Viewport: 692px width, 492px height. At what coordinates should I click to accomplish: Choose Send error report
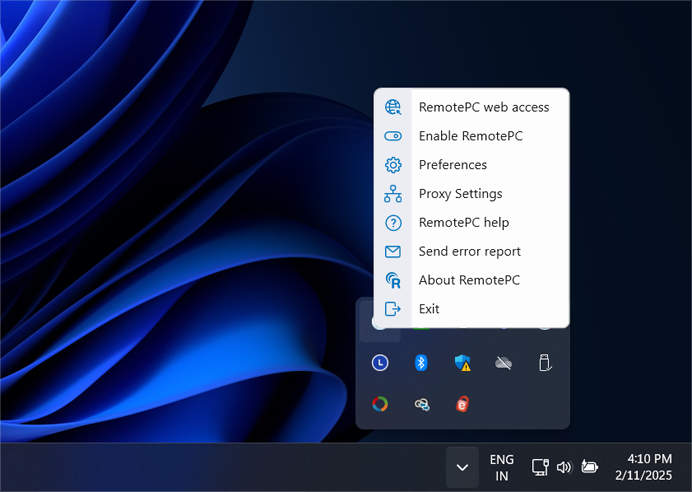click(x=469, y=252)
